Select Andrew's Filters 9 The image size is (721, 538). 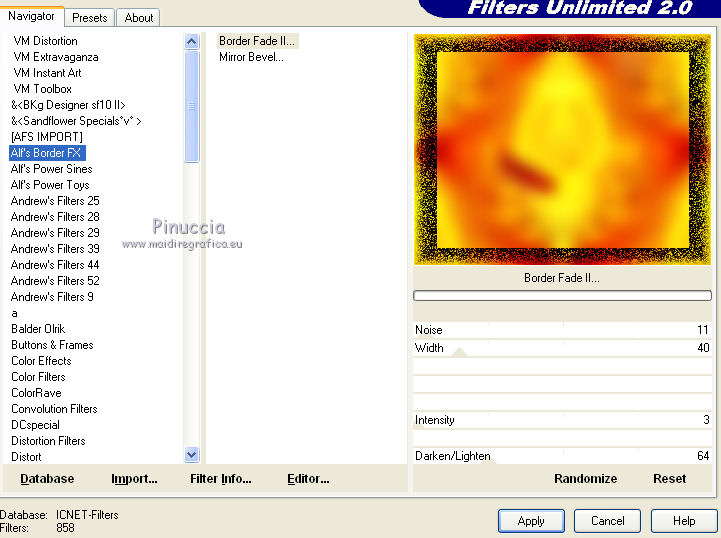click(52, 297)
